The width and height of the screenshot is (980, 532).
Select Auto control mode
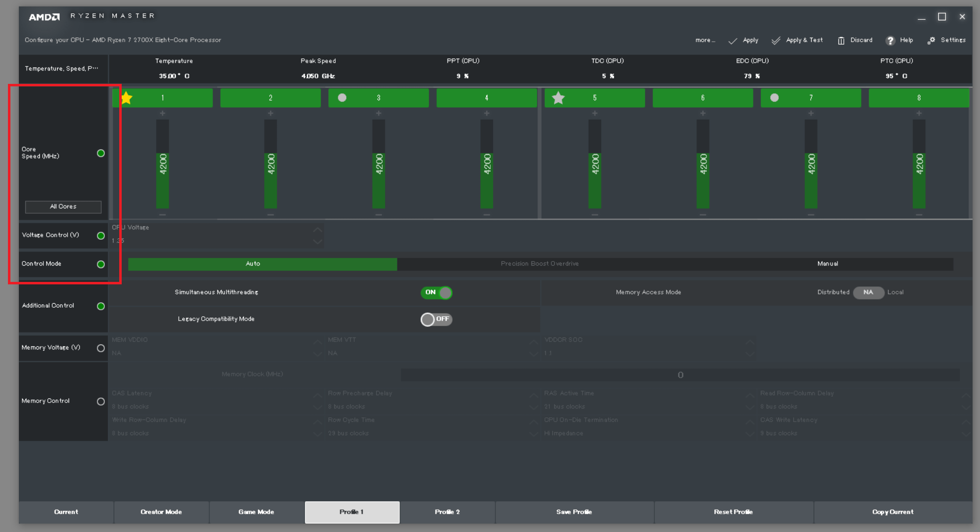[x=263, y=264]
